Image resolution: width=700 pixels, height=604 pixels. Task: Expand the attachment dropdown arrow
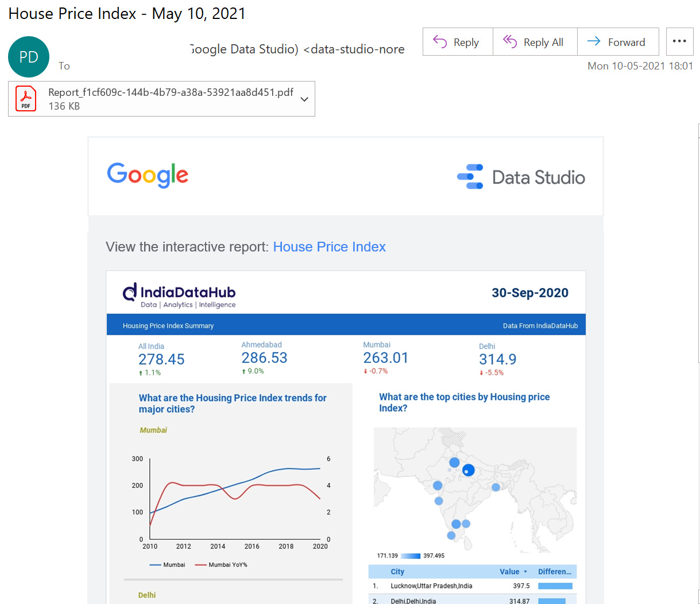coord(304,99)
